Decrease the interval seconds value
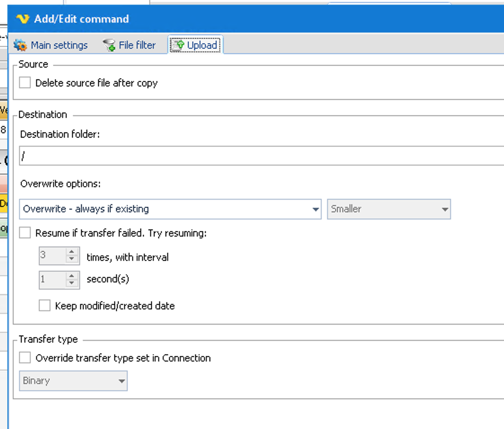Image resolution: width=504 pixels, height=429 pixels. (72, 283)
